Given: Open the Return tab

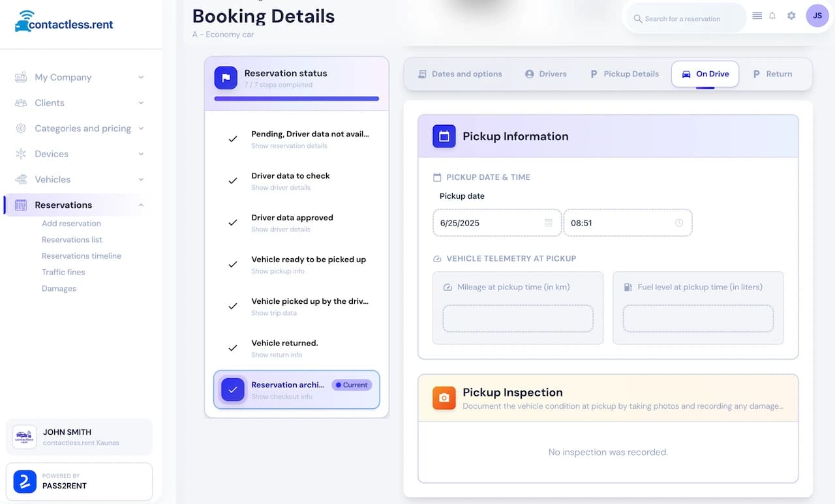Looking at the screenshot, I should pyautogui.click(x=773, y=74).
